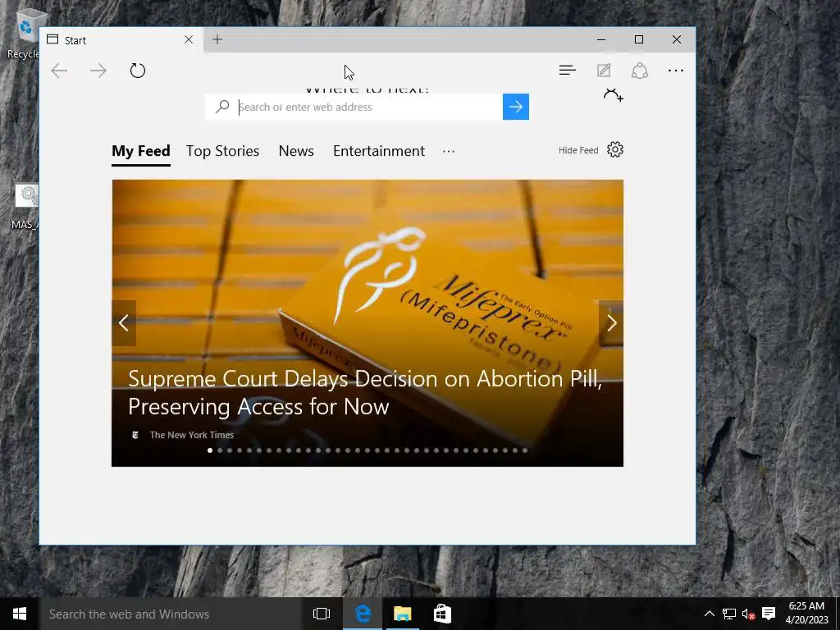Refresh the page in Edge

pyautogui.click(x=138, y=71)
